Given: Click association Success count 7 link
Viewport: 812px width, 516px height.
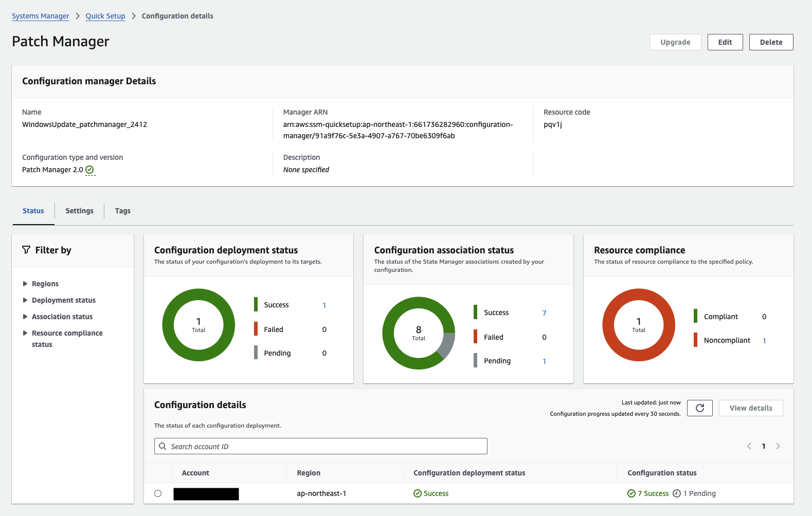Looking at the screenshot, I should [544, 313].
